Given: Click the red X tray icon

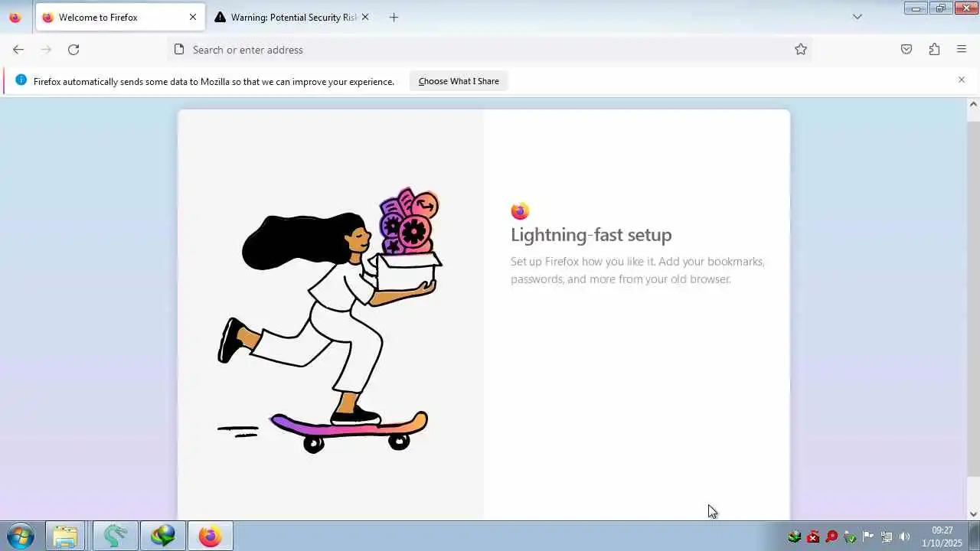Looking at the screenshot, I should [x=813, y=536].
